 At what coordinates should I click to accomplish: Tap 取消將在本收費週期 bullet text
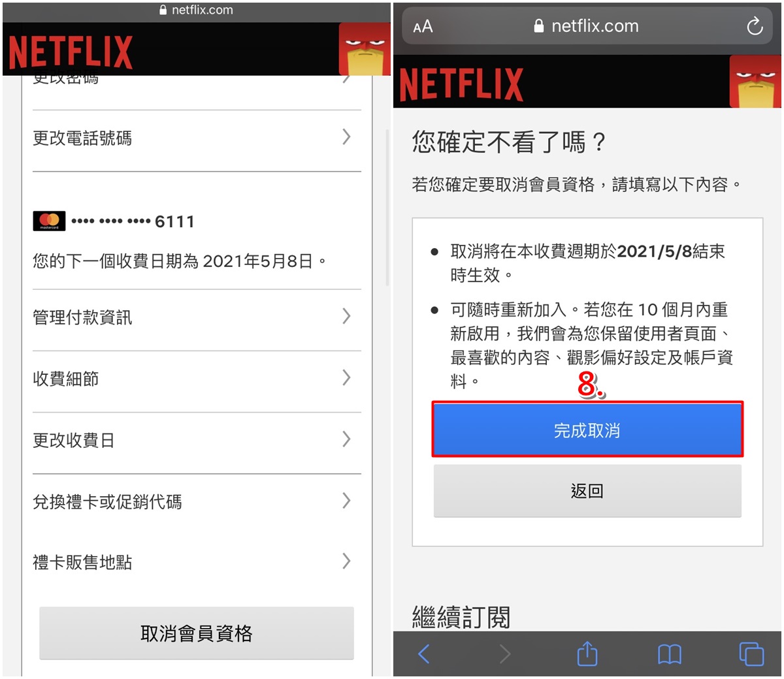[587, 263]
